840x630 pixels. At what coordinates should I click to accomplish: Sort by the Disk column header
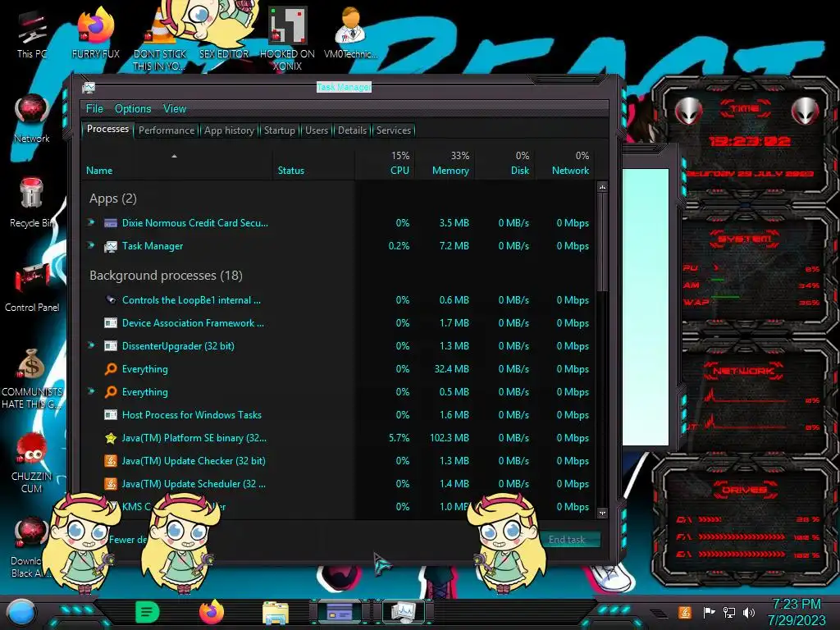pyautogui.click(x=505, y=163)
